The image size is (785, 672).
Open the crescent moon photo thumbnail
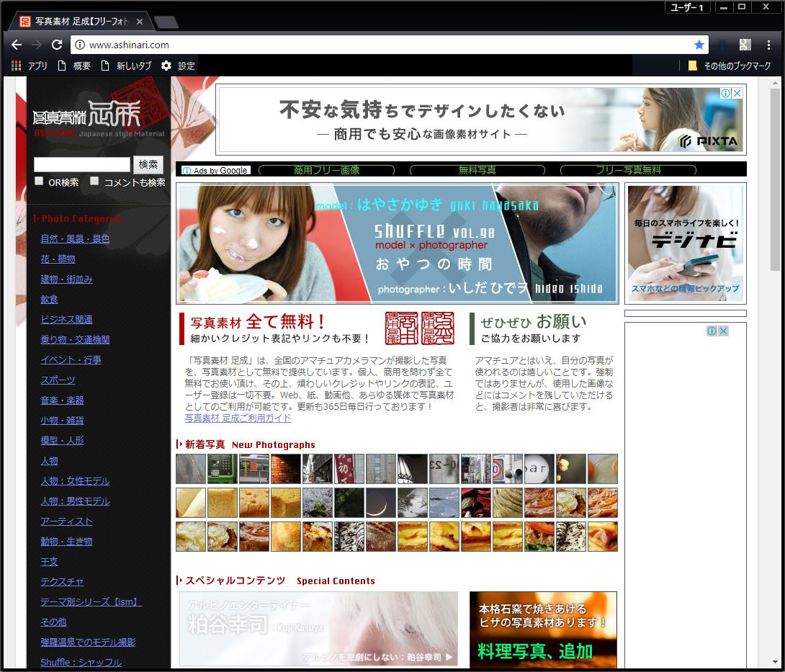click(x=381, y=503)
